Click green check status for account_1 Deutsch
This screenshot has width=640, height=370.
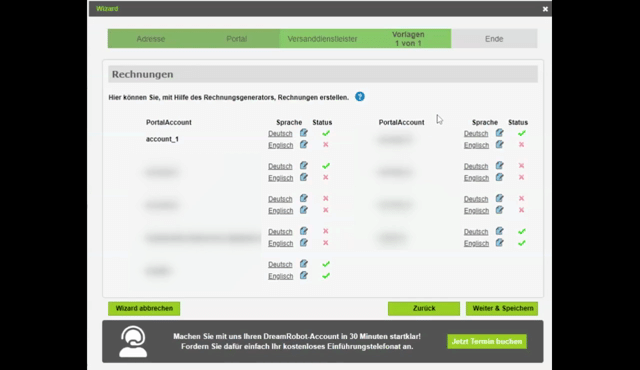(326, 133)
